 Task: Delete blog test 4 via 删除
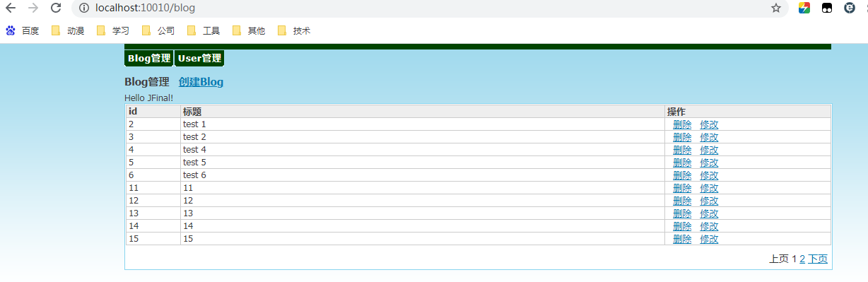(x=682, y=150)
